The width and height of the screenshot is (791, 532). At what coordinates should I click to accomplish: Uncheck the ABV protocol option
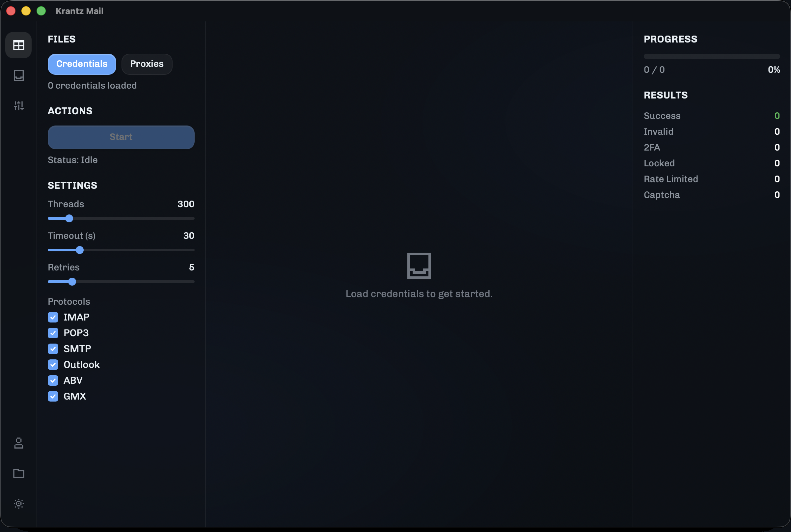pyautogui.click(x=53, y=380)
